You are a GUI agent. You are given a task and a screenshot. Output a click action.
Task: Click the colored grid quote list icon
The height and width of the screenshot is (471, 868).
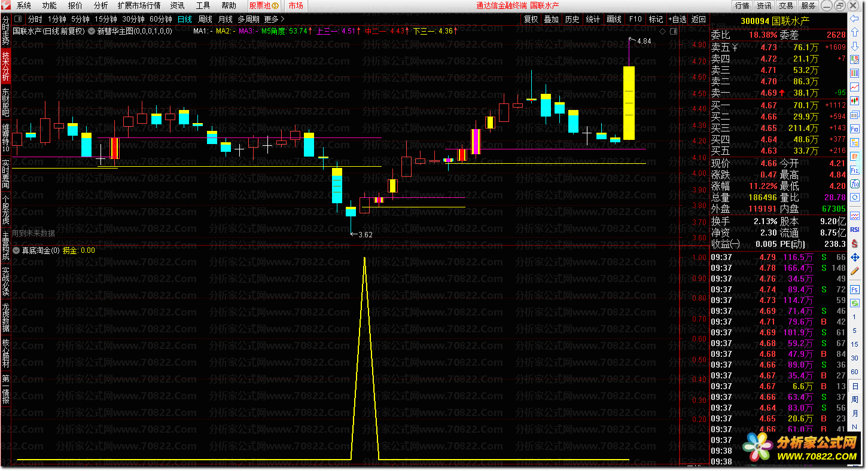pos(855,73)
